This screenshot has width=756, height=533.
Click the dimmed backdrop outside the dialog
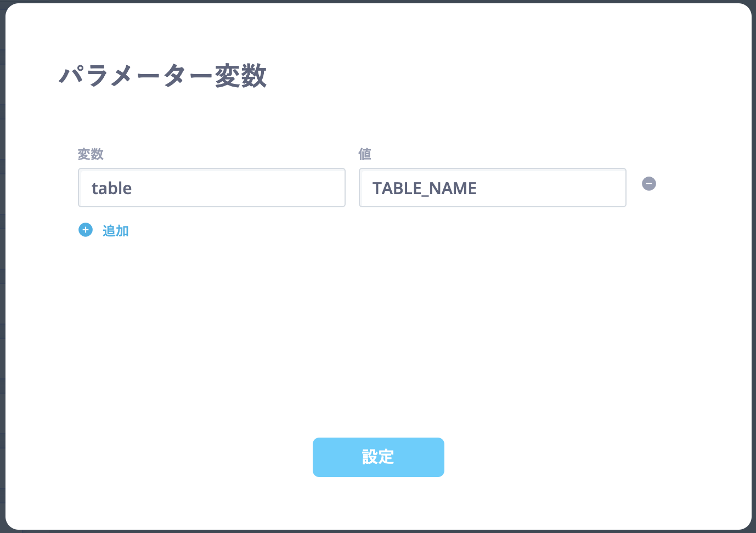[2, 274]
